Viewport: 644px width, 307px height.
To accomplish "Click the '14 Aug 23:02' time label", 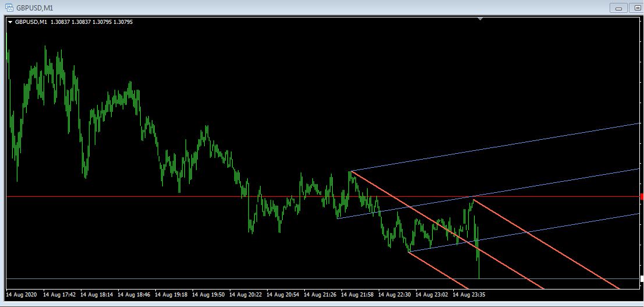I will tap(432, 295).
